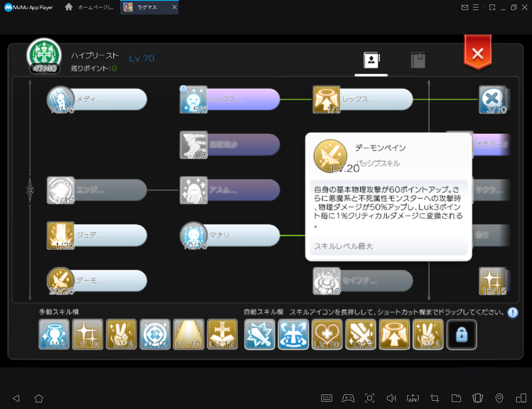Open the ホームページ emulator tab

(x=90, y=7)
